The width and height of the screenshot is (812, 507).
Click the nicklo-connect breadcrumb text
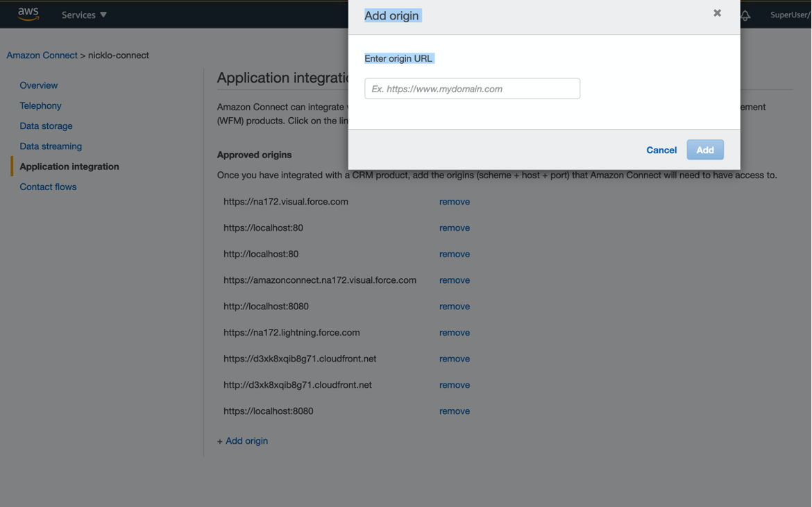coord(119,55)
